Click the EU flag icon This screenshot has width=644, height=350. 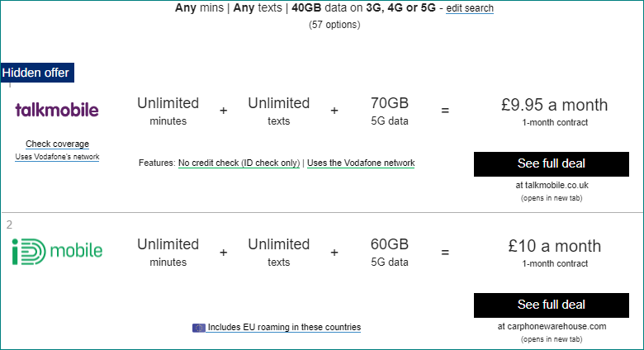(198, 328)
